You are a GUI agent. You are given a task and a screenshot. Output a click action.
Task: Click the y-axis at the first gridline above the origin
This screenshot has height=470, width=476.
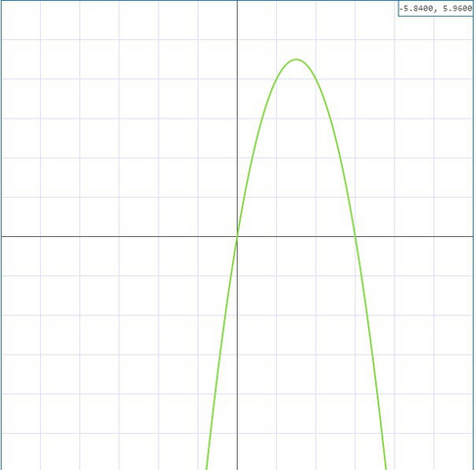(x=237, y=197)
